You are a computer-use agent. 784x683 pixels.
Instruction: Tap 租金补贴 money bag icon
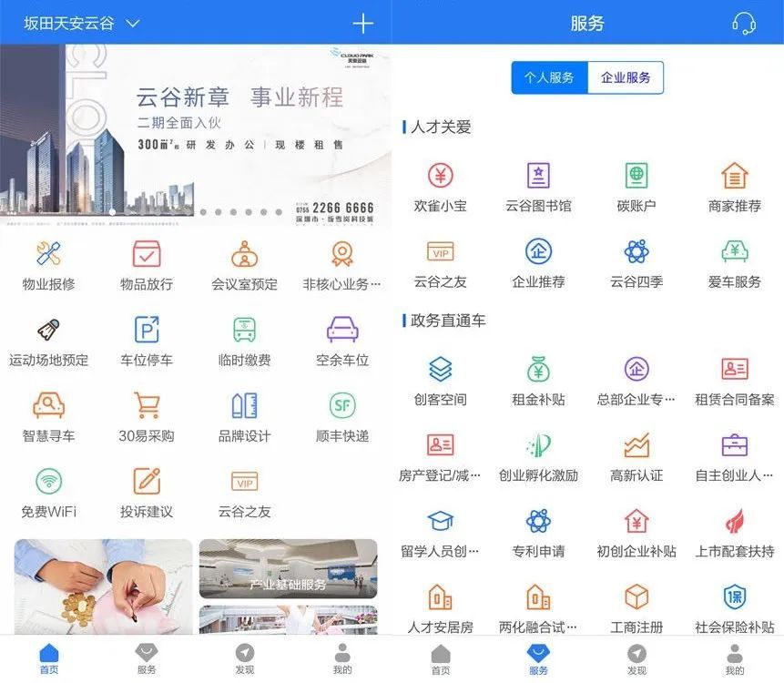coord(538,369)
